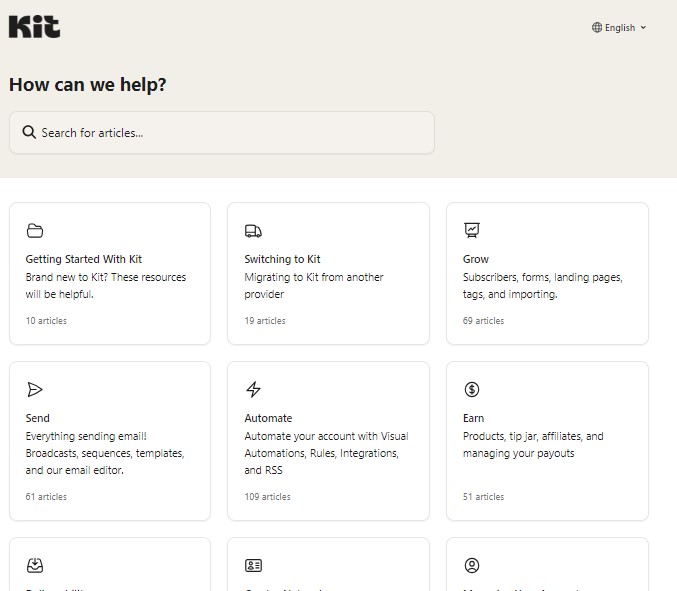
Task: Focus the Search for articles field
Action: tap(222, 133)
